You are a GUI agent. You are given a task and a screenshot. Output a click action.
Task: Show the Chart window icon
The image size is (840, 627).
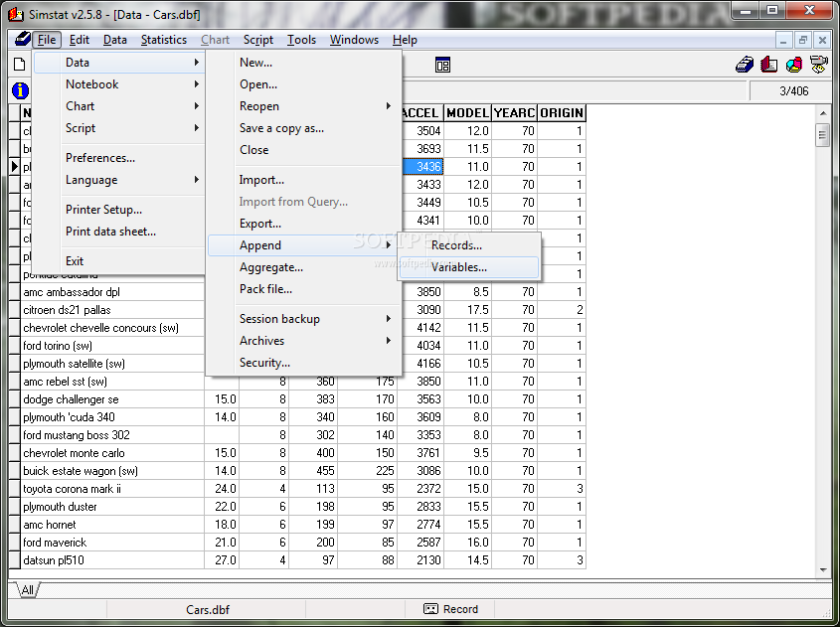pyautogui.click(x=794, y=65)
